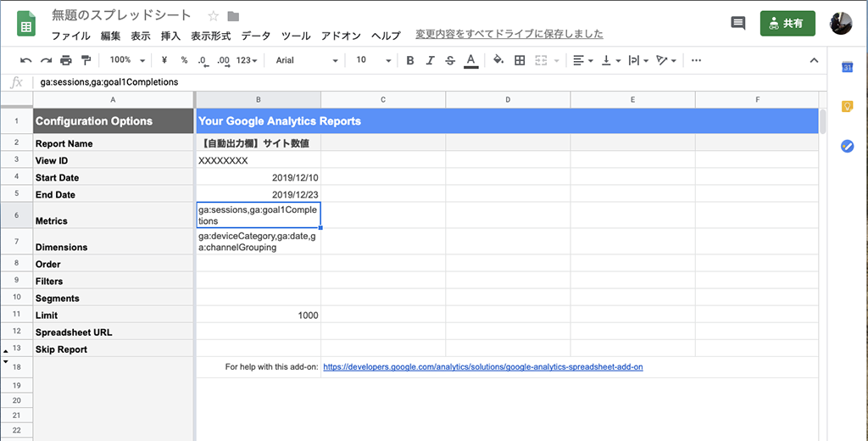The height and width of the screenshot is (441, 868).
Task: Open the ヘルプ menu
Action: click(386, 36)
